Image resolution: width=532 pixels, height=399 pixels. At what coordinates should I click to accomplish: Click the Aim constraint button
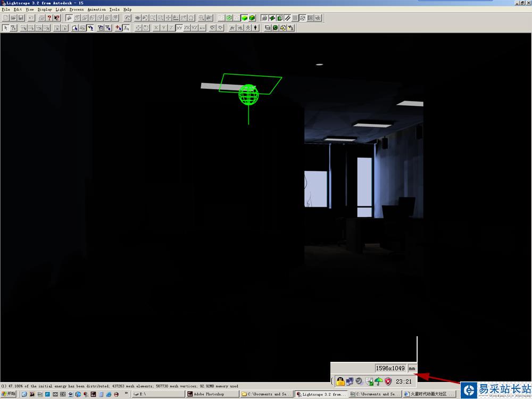tap(202, 28)
